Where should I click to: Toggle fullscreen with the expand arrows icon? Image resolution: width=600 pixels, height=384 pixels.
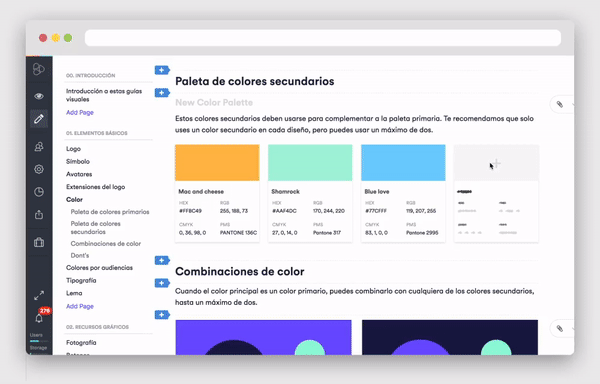(x=39, y=295)
